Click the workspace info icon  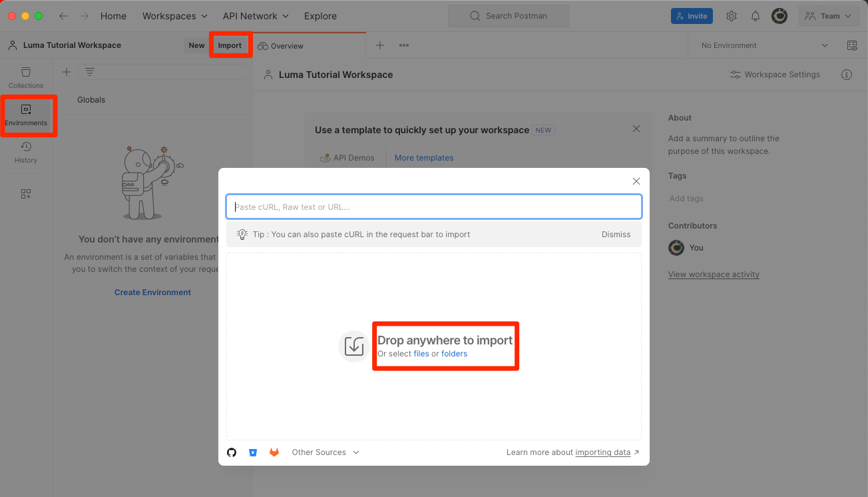847,75
